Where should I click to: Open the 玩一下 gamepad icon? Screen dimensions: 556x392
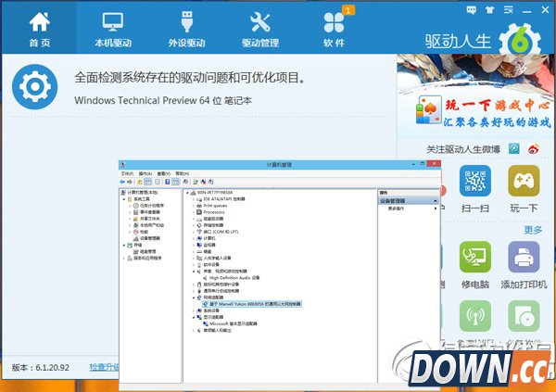click(524, 181)
